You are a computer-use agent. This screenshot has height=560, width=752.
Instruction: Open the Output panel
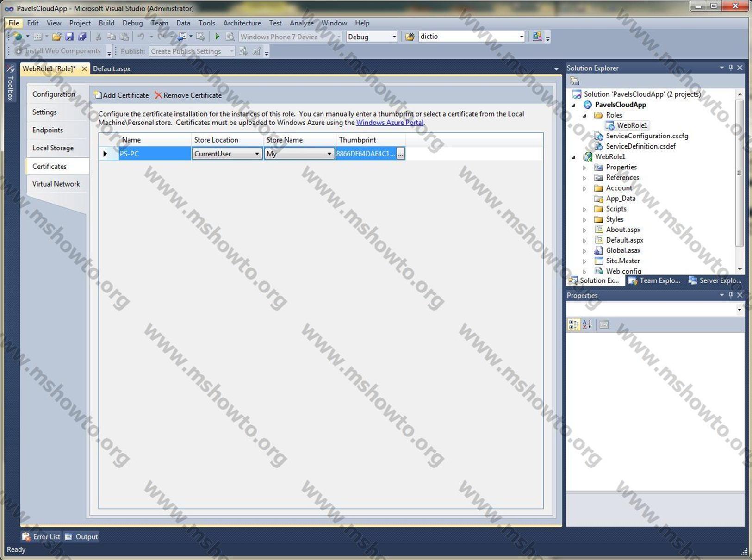click(x=82, y=537)
